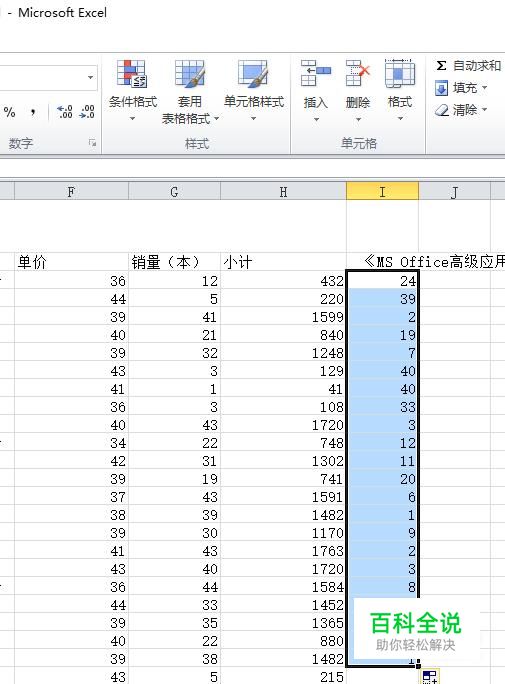Select cell with subtotal 1452

283,605
